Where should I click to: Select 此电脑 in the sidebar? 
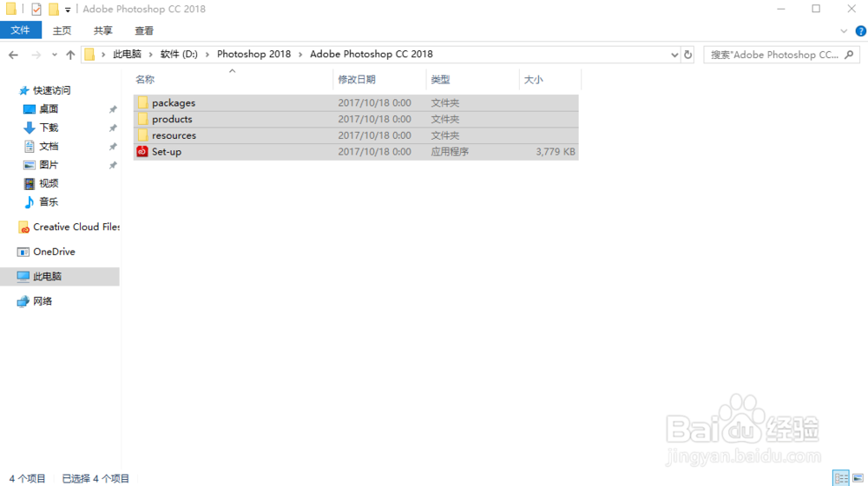tap(60, 277)
